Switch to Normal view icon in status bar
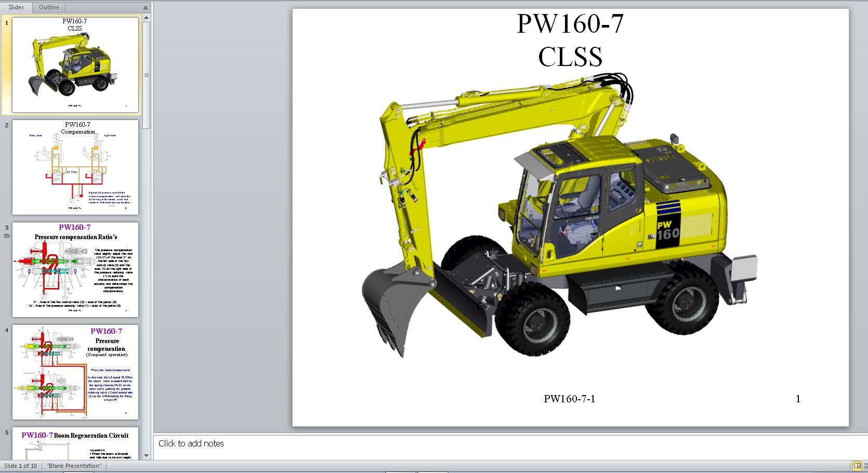The image size is (868, 473). (857, 466)
